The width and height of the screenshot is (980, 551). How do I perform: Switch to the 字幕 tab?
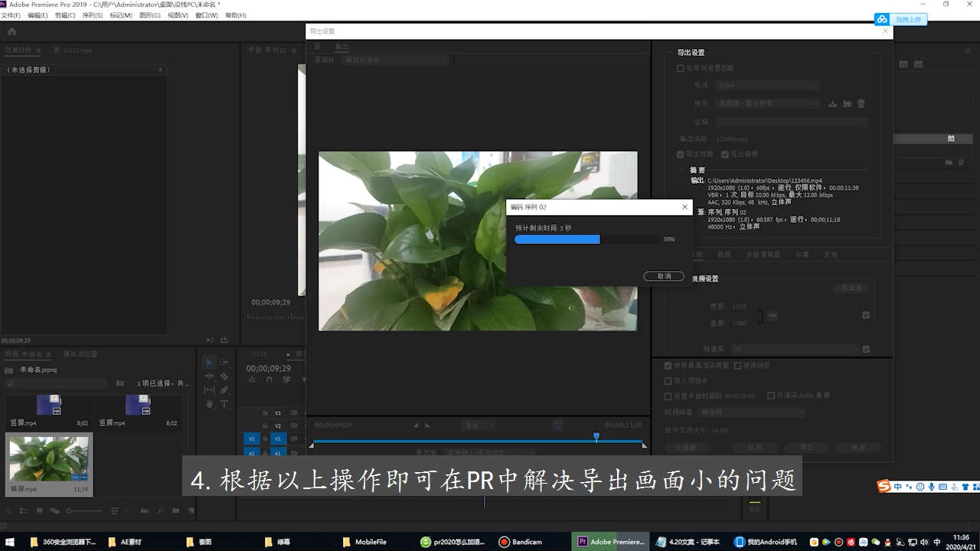tap(802, 255)
